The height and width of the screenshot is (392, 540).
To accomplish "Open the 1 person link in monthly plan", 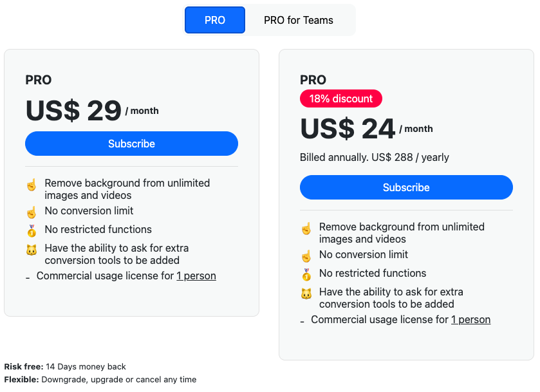I will coord(196,276).
